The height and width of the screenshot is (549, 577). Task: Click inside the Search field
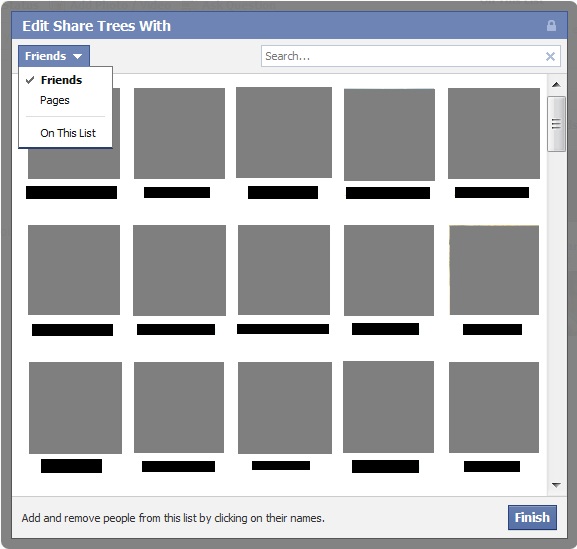click(403, 56)
